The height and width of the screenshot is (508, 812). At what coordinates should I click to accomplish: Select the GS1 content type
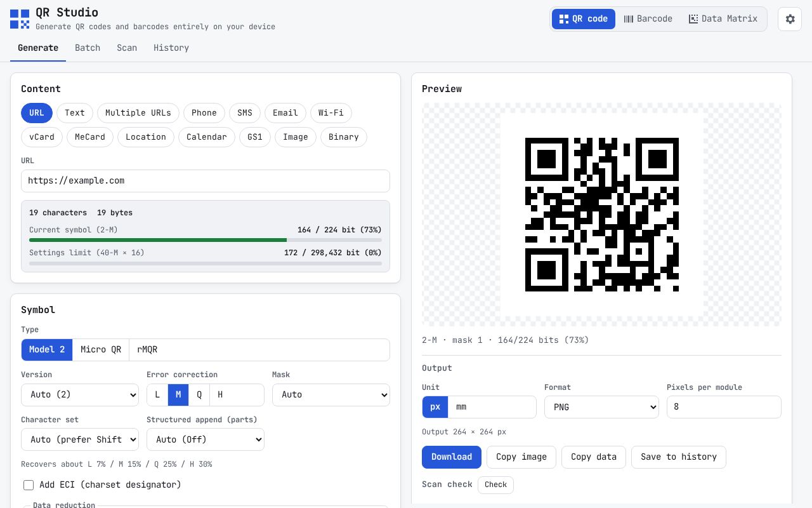pyautogui.click(x=255, y=137)
